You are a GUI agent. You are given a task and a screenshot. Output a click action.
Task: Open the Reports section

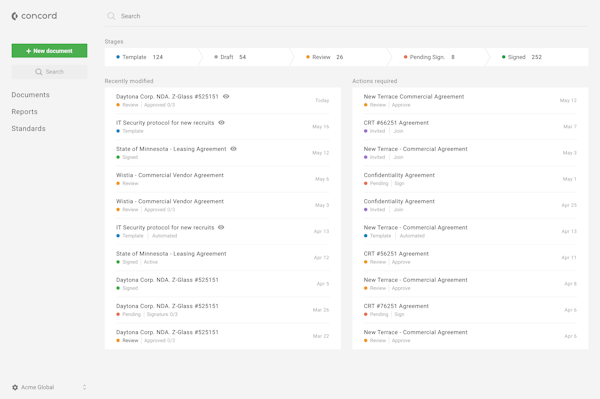[x=24, y=112]
